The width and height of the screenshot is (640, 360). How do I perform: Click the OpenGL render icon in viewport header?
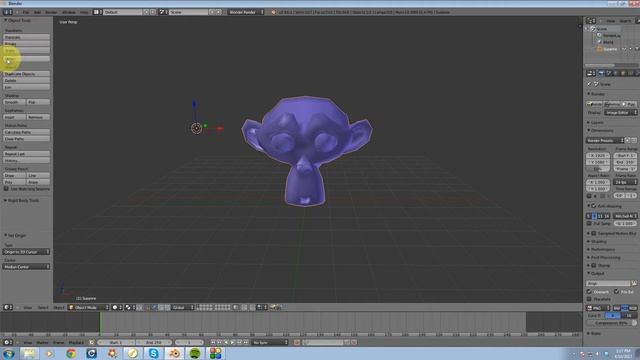(x=273, y=307)
